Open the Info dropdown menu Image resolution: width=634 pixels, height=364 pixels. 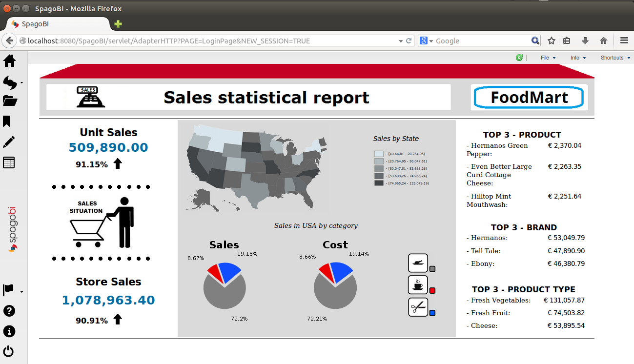point(578,58)
